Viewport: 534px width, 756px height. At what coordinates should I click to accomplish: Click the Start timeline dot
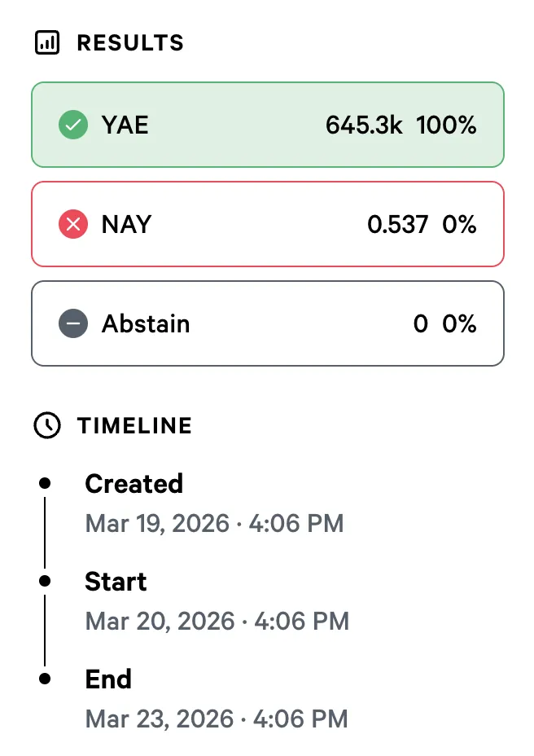(x=45, y=581)
